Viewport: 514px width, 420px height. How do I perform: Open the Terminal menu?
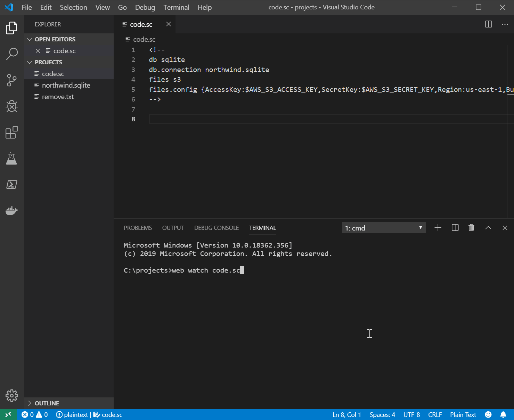(x=176, y=7)
